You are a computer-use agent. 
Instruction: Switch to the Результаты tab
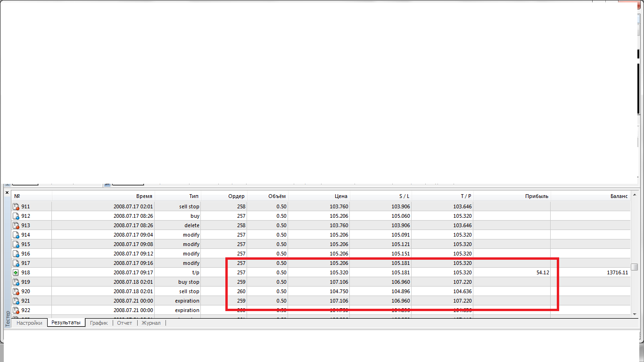pyautogui.click(x=66, y=323)
